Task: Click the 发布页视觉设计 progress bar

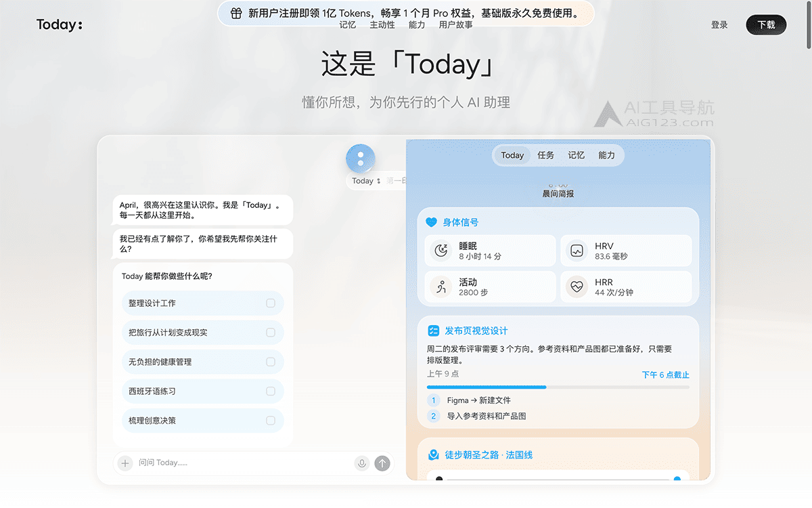Action: click(558, 387)
